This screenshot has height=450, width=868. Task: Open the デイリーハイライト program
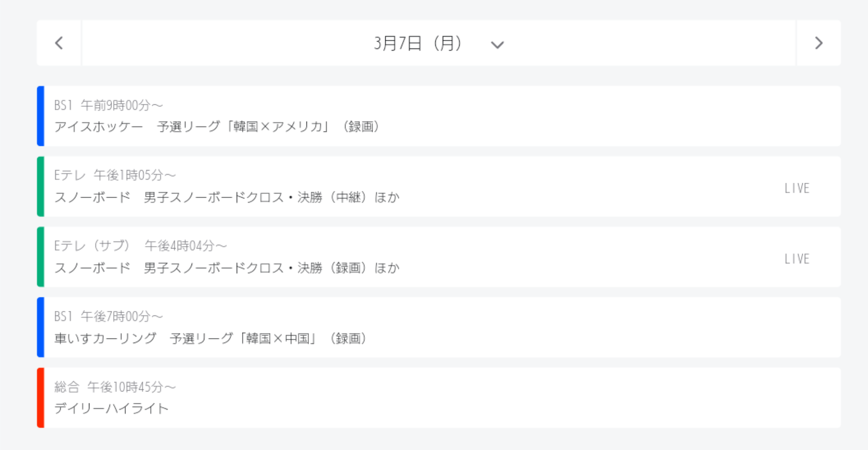coord(111,408)
